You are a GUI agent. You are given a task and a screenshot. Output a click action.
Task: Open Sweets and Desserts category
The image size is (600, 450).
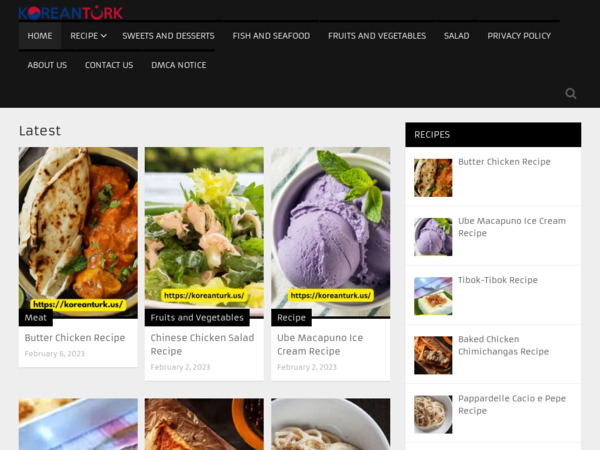click(168, 36)
